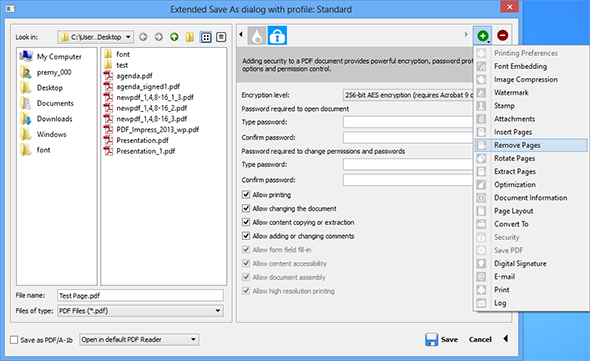This screenshot has width=590, height=361.
Task: Select PDF_Impress_2013_wp.pdf file
Action: [151, 129]
